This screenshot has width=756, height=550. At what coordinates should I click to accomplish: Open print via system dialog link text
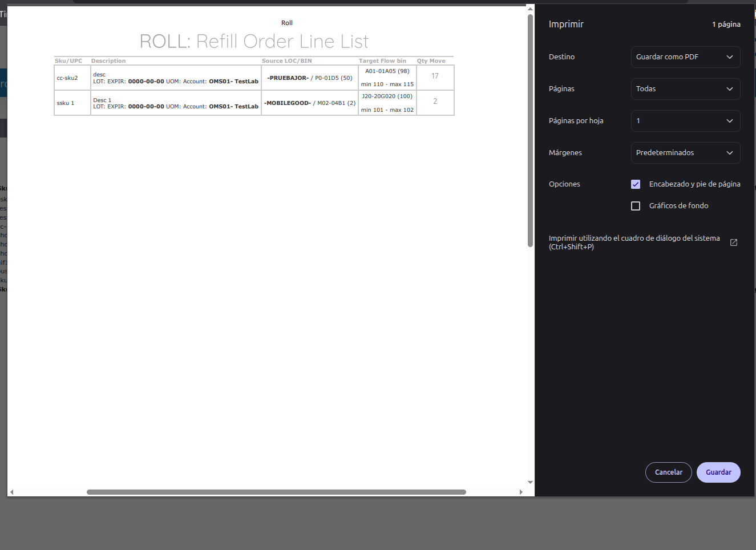[634, 242]
